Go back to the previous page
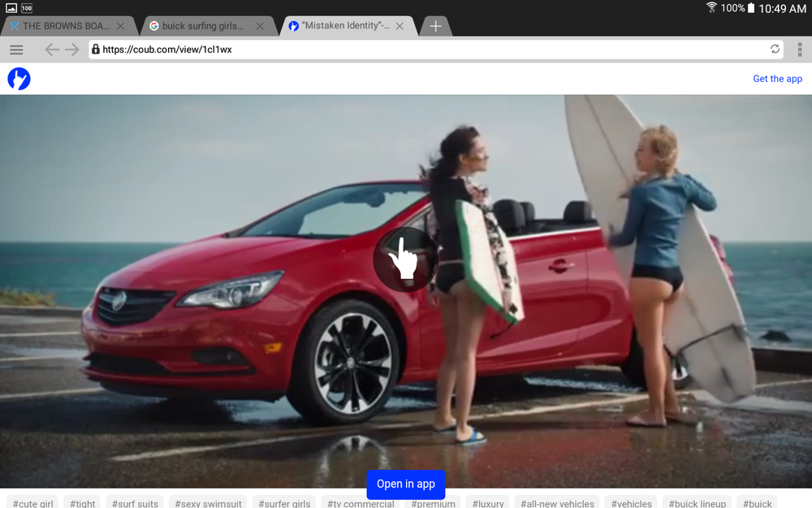Image resolution: width=812 pixels, height=508 pixels. (51, 50)
